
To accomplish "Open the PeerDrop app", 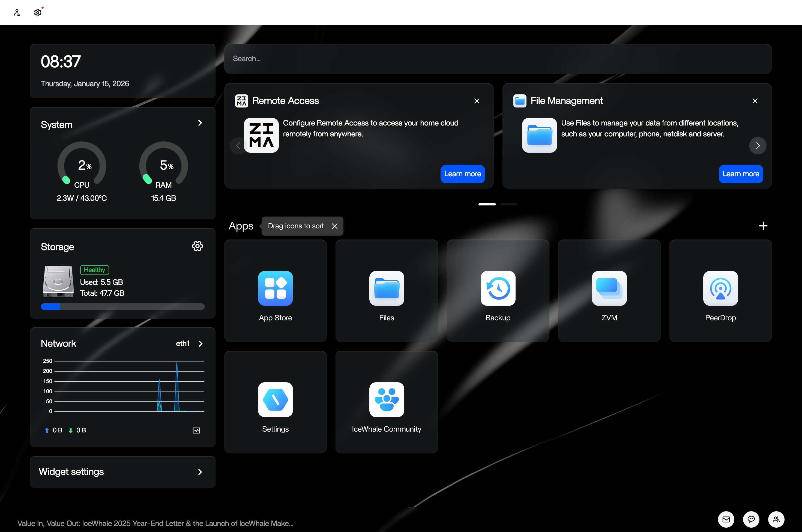I will (720, 289).
